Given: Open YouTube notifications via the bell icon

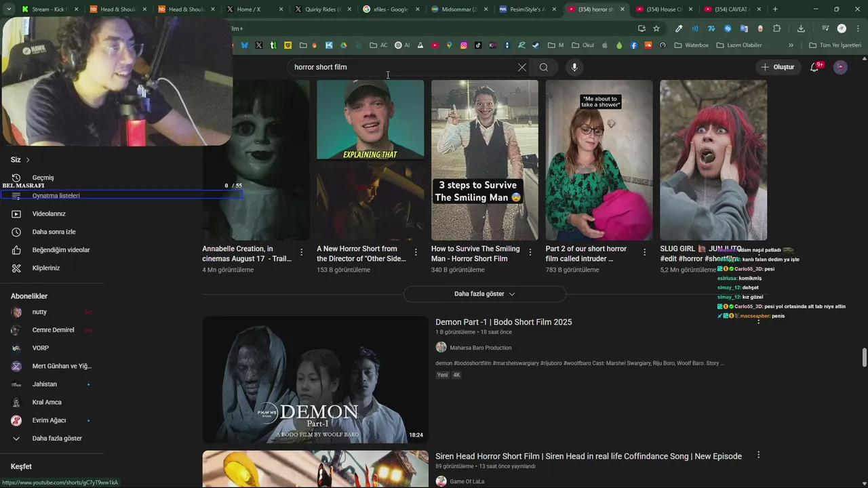Looking at the screenshot, I should 814,67.
